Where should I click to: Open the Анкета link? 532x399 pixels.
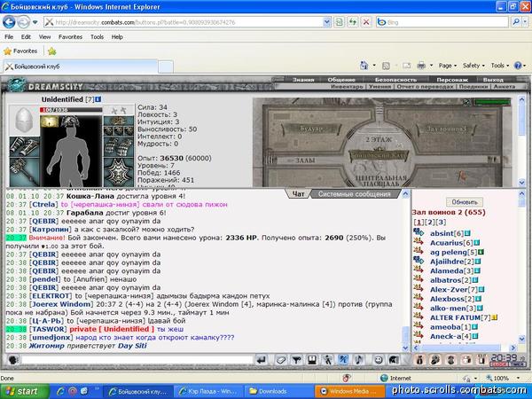pyautogui.click(x=505, y=87)
